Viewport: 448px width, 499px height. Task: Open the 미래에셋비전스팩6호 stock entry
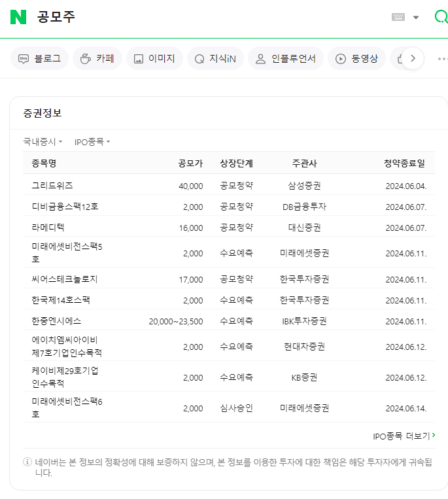(67, 407)
